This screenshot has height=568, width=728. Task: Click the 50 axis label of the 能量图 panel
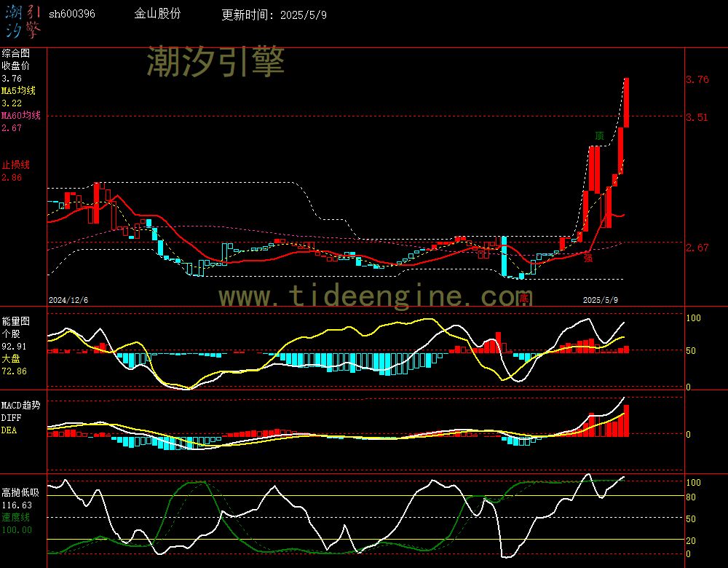[691, 351]
